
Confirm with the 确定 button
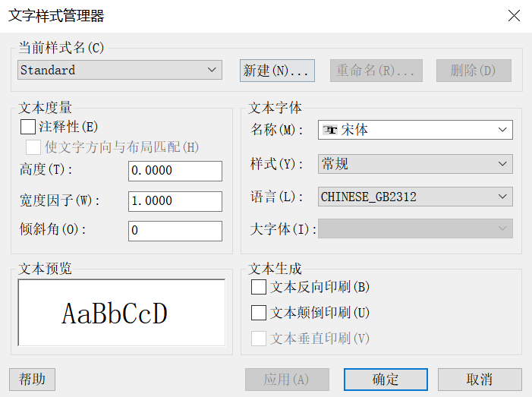pos(386,380)
